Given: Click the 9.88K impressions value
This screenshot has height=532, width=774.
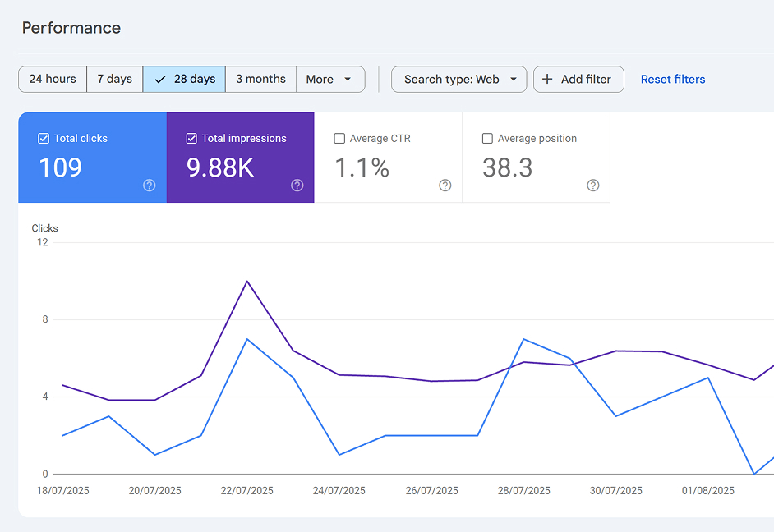Looking at the screenshot, I should 220,168.
